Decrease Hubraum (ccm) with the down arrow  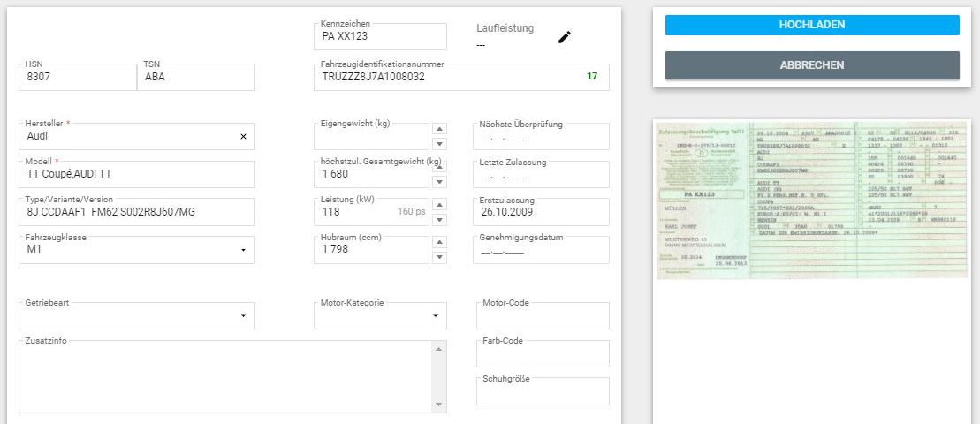click(440, 257)
